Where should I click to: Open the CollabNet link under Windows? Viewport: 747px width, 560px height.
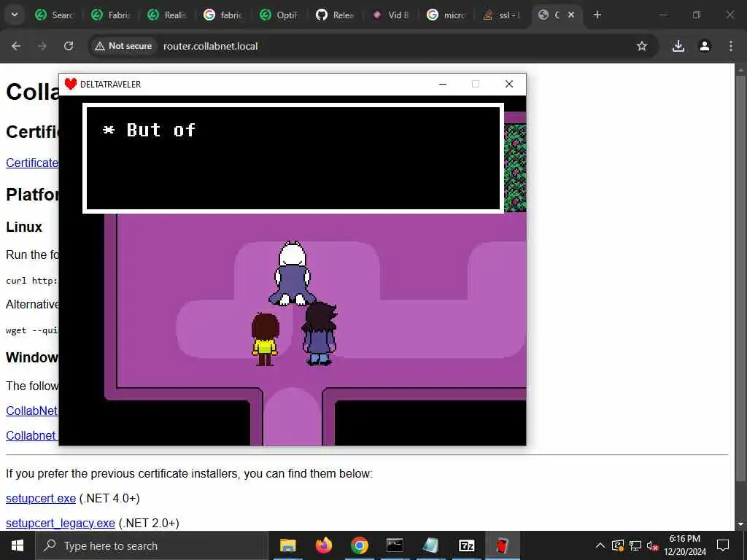(x=32, y=411)
